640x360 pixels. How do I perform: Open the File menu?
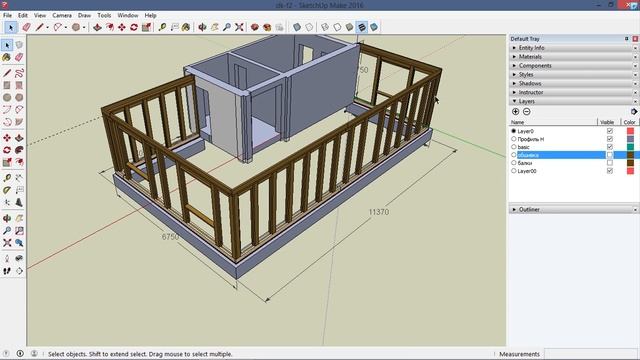(x=7, y=15)
